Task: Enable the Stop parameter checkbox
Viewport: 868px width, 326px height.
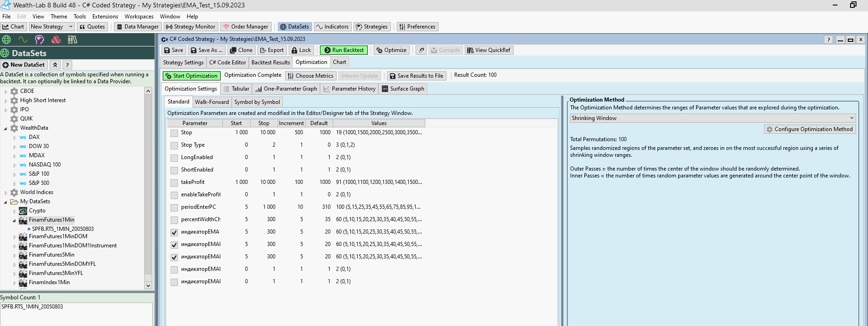Action: [x=174, y=133]
